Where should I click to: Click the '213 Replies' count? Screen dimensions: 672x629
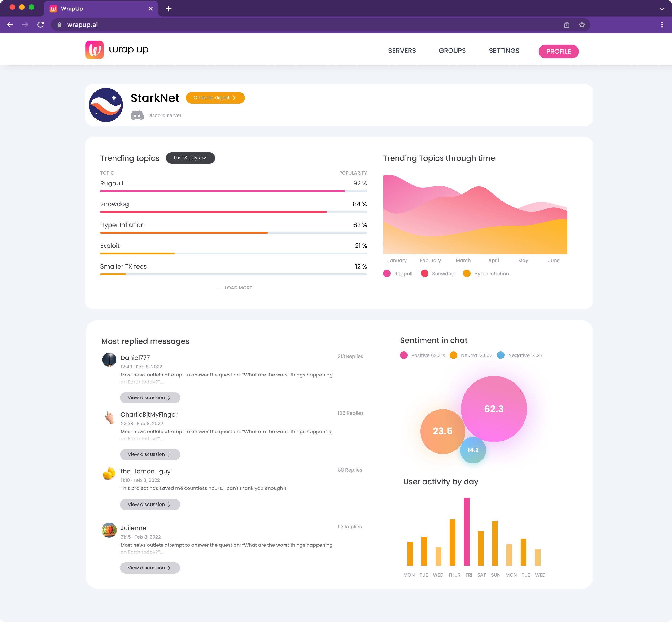[350, 356]
